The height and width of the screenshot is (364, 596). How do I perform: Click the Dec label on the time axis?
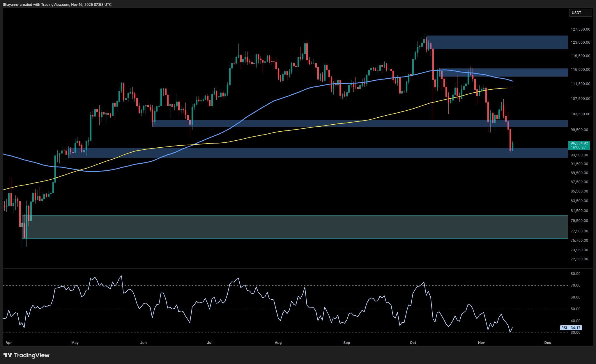point(547,343)
